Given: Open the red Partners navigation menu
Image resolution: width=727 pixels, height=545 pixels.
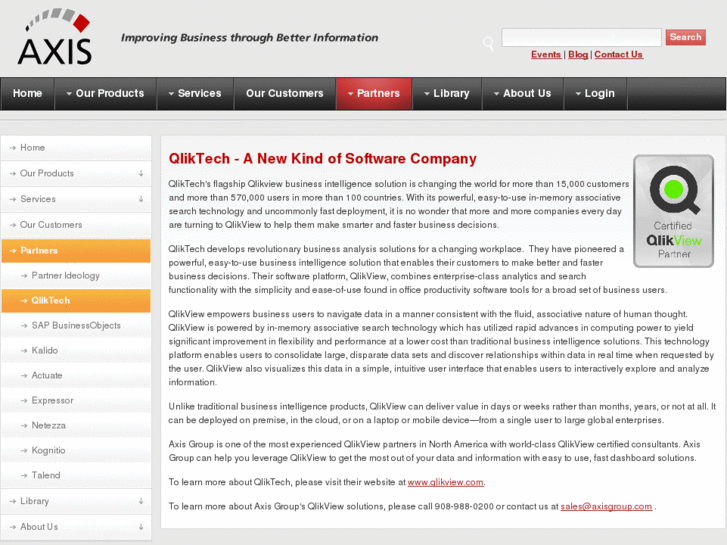Looking at the screenshot, I should click(374, 94).
